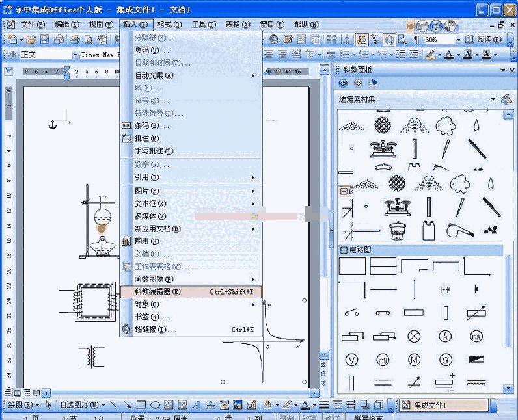Click the document vertical scrollbar up arrow
This screenshot has height=420, width=518.
(x=325, y=70)
